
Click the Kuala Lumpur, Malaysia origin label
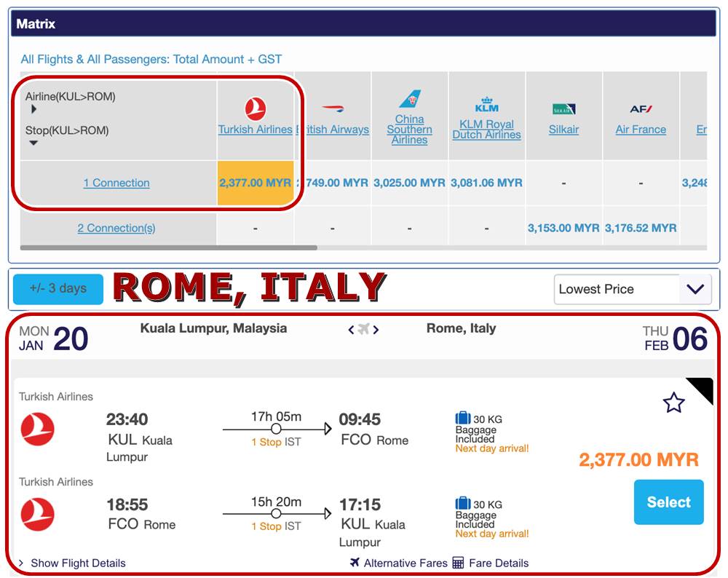(213, 328)
